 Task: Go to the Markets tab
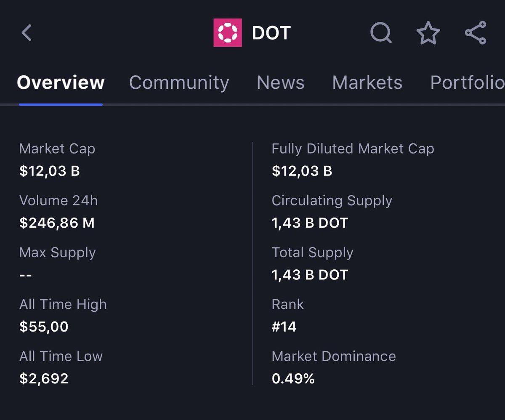pyautogui.click(x=367, y=82)
